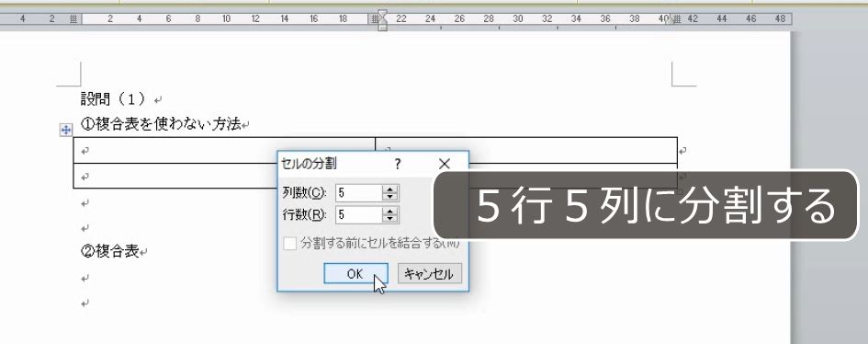Click the 列数 input field
The width and height of the screenshot is (868, 344).
[x=359, y=193]
